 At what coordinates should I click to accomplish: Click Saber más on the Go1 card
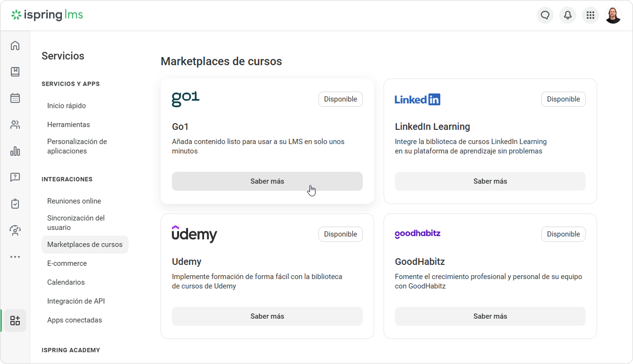tap(267, 181)
